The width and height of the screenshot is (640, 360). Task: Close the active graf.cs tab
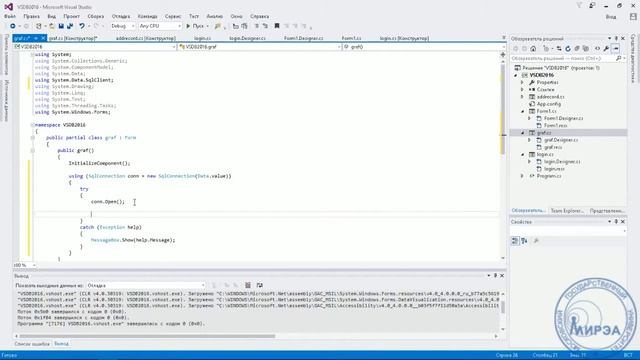click(43, 38)
